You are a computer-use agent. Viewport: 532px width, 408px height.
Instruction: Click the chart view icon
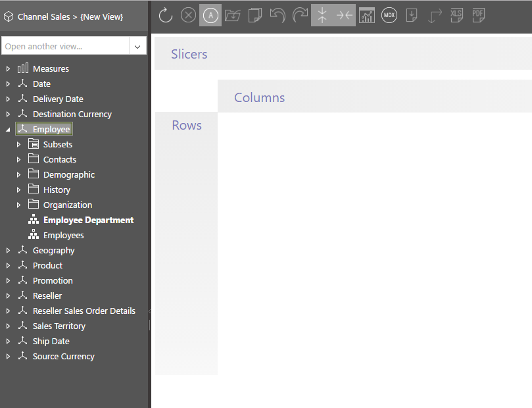[x=367, y=15]
